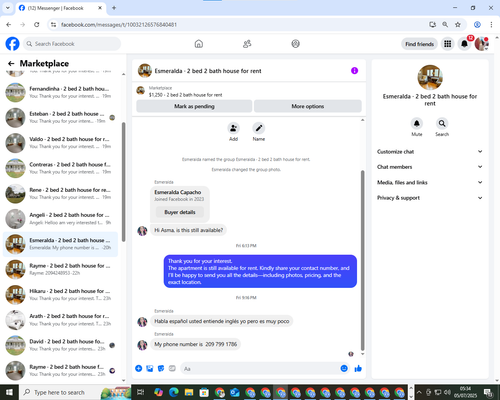
Task: Click the Name edit pencil icon
Action: 259,128
